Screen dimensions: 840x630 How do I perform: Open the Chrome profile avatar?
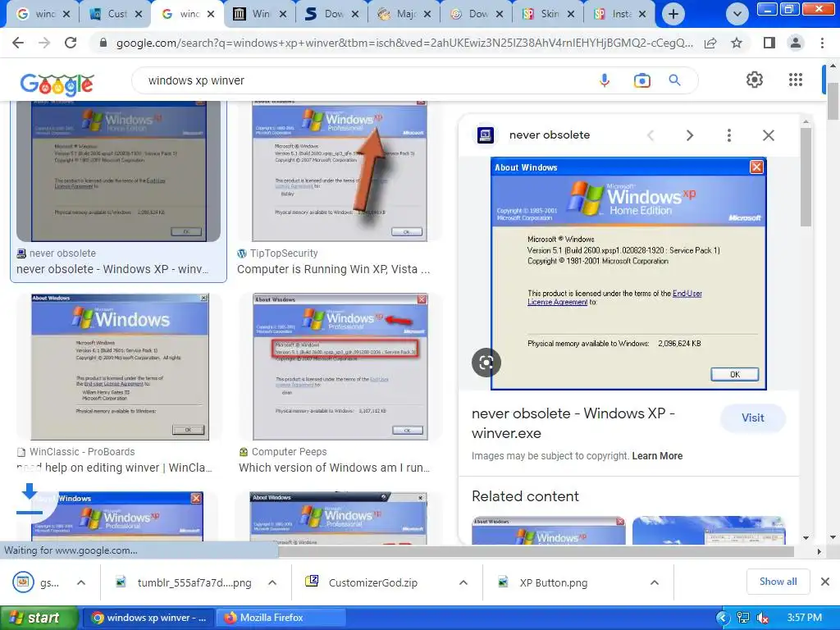coord(796,43)
